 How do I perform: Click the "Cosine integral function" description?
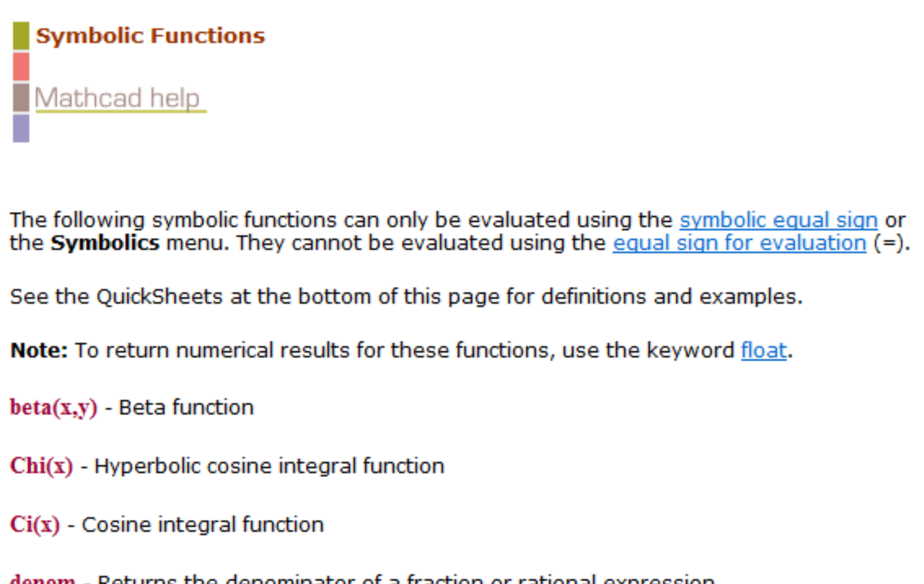(x=203, y=525)
